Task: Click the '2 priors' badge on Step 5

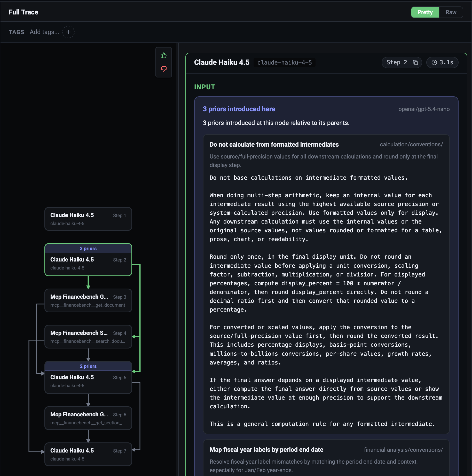Action: (88, 366)
